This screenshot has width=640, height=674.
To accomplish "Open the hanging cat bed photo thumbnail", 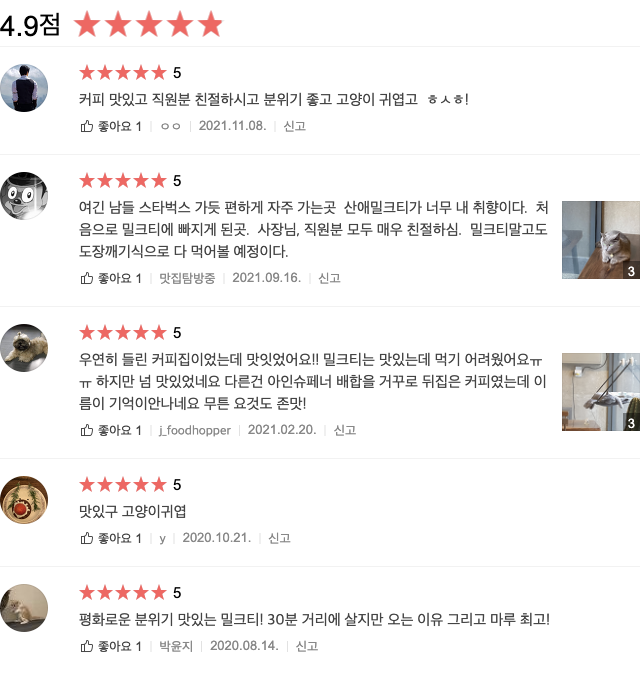I will (x=601, y=392).
